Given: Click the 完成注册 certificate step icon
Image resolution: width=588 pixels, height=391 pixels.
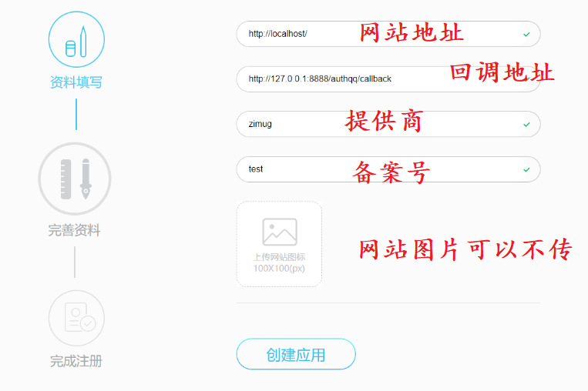Looking at the screenshot, I should click(76, 317).
